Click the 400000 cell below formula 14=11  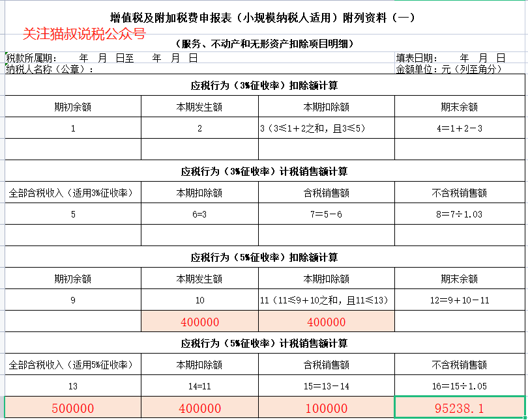click(199, 408)
